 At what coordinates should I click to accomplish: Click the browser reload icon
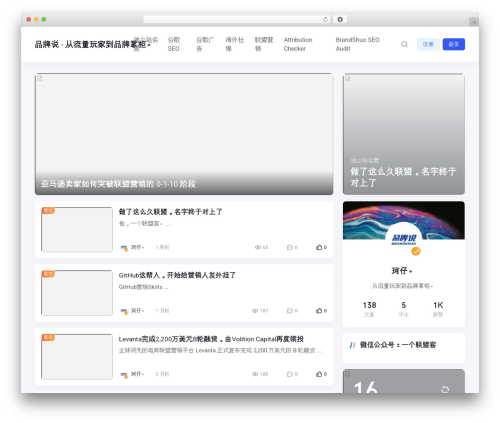(325, 19)
